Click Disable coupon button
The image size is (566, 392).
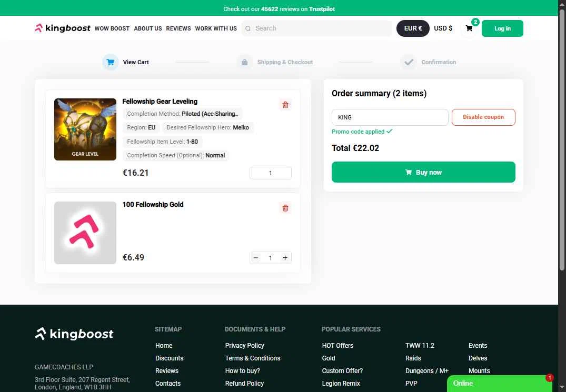483,117
